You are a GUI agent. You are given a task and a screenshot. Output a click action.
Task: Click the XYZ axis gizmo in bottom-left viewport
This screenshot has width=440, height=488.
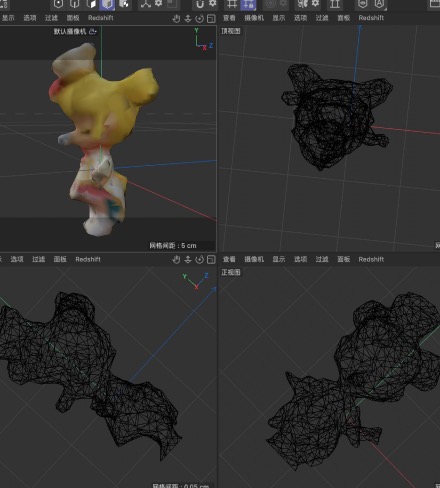[196, 281]
